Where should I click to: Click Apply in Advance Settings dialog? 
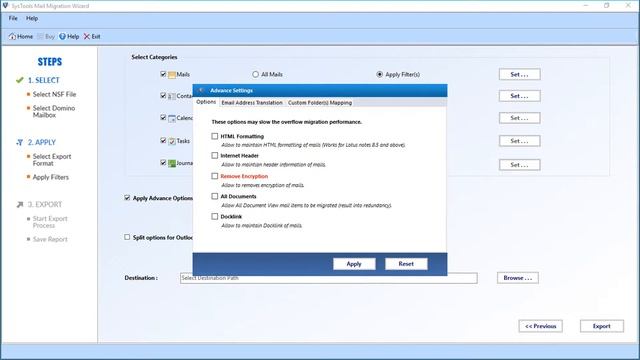coord(354,264)
